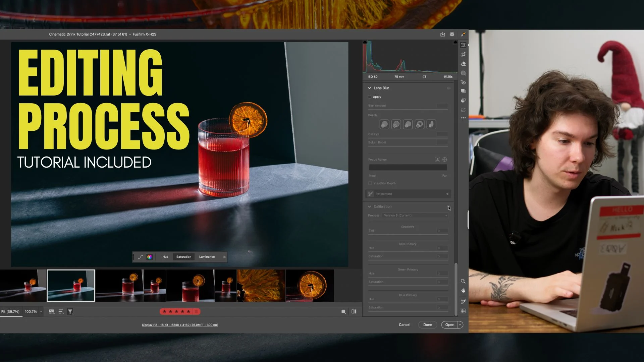Choose the third Bokeh shape icon
This screenshot has height=362, width=644.
[x=408, y=124]
